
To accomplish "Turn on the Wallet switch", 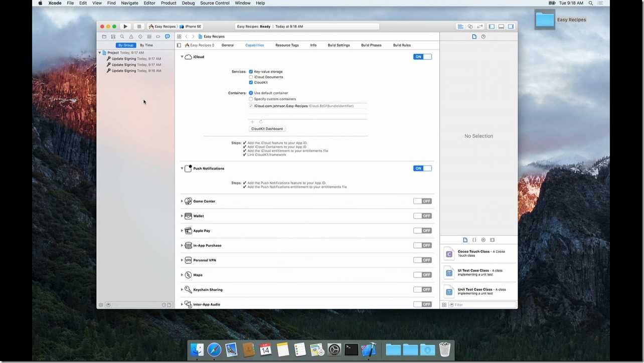I will [x=422, y=216].
